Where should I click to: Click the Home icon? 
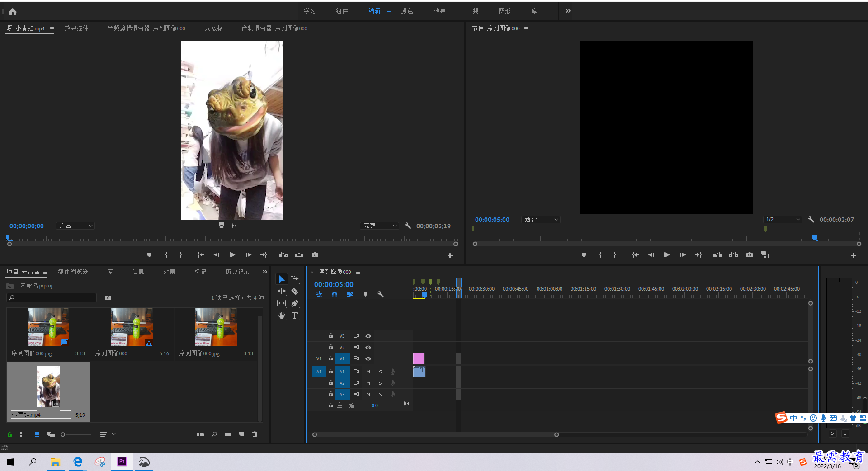[13, 12]
